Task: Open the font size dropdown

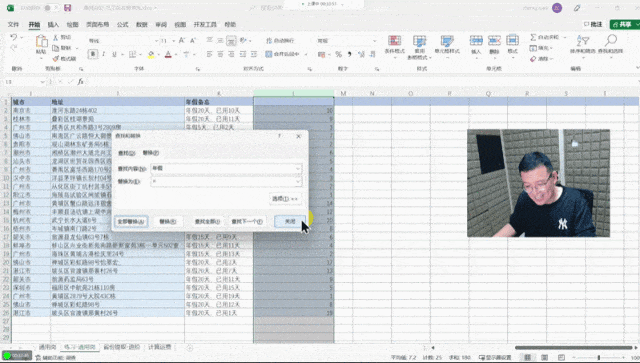Action: (x=173, y=41)
